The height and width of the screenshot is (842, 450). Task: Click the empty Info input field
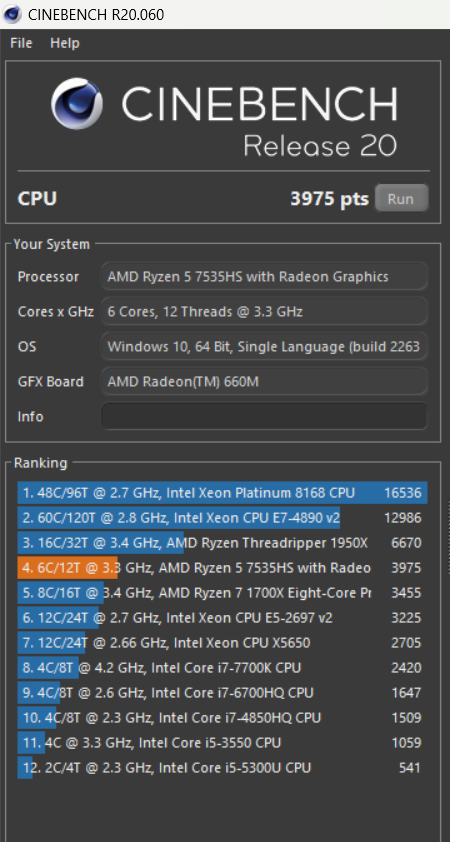pos(264,416)
